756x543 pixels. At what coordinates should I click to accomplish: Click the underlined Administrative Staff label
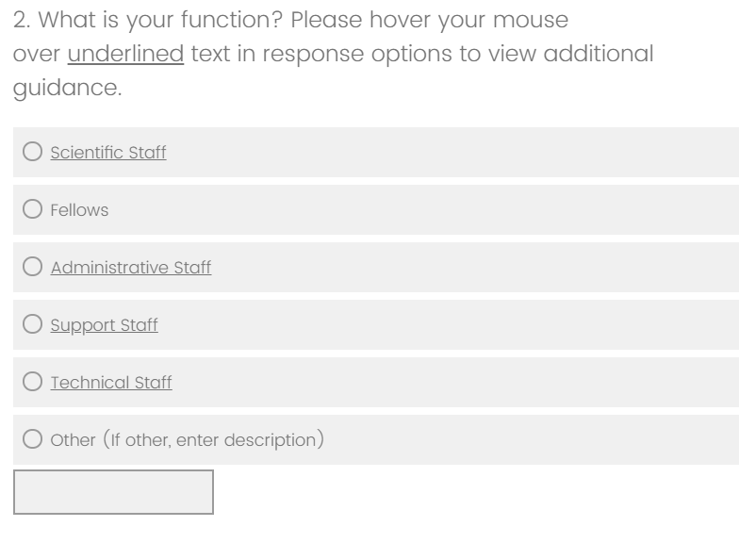pyautogui.click(x=131, y=268)
